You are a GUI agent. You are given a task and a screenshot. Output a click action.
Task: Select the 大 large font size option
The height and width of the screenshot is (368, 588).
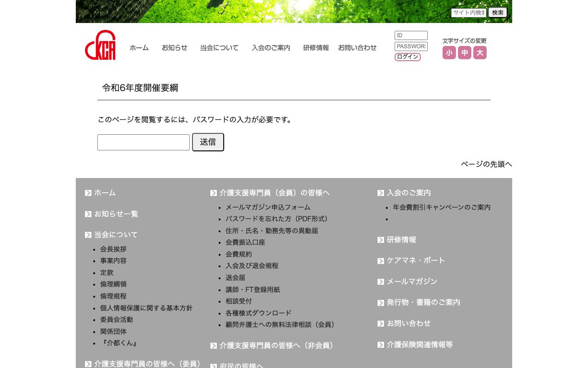click(480, 52)
